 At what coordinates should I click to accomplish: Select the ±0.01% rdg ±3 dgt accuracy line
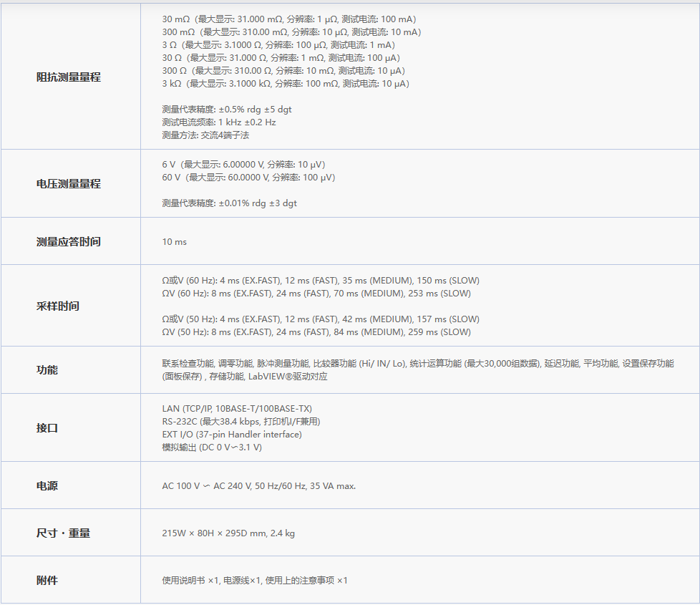click(229, 203)
